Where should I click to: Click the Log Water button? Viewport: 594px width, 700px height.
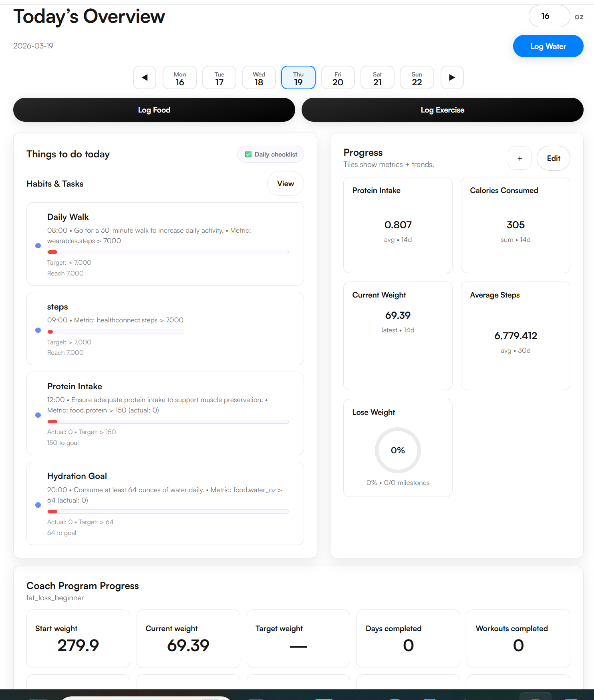click(x=548, y=46)
